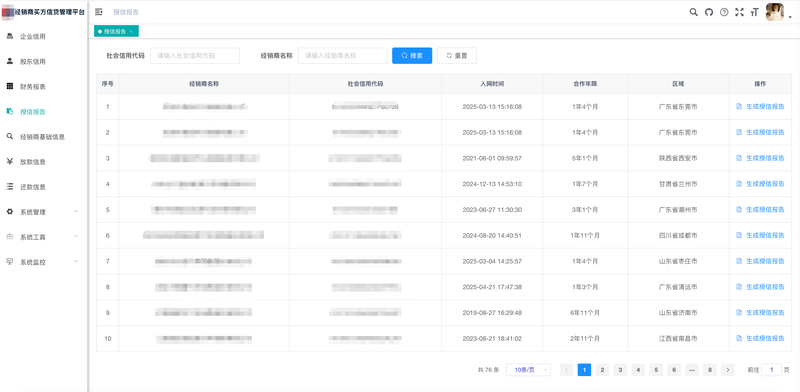Generate credit report for 山东省枣庄市 row

click(760, 261)
